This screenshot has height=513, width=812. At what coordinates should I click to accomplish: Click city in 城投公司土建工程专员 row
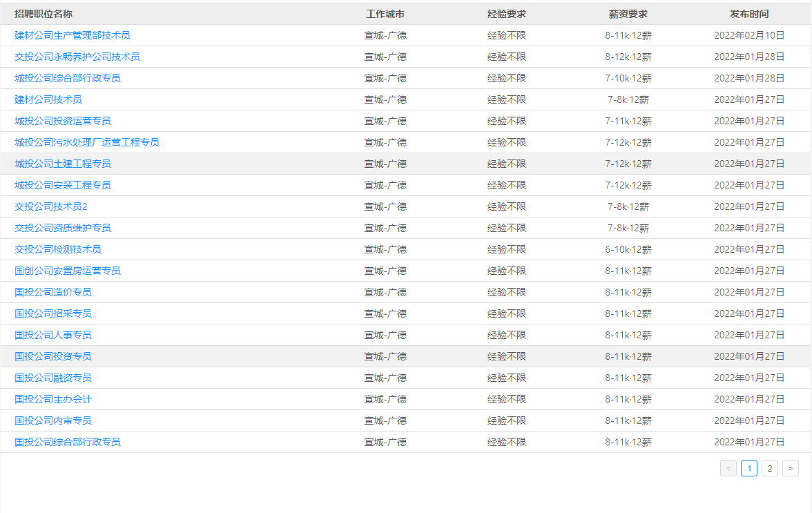click(x=385, y=164)
